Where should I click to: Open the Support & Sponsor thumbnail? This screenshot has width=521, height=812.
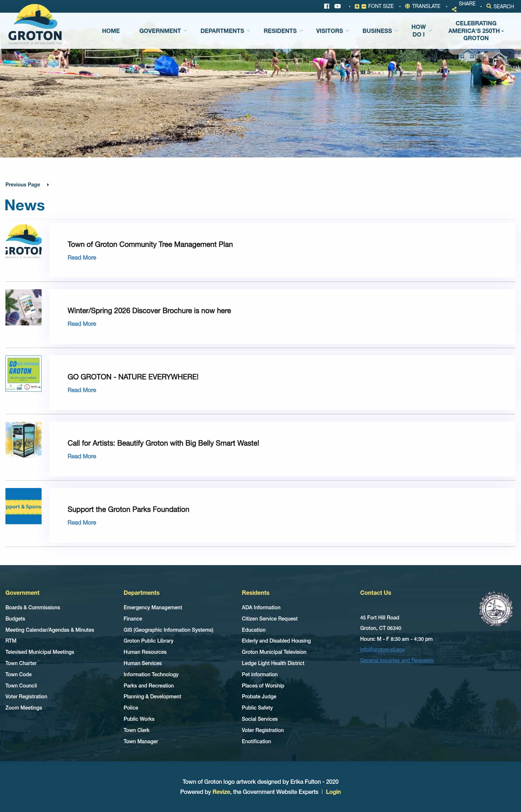click(24, 506)
